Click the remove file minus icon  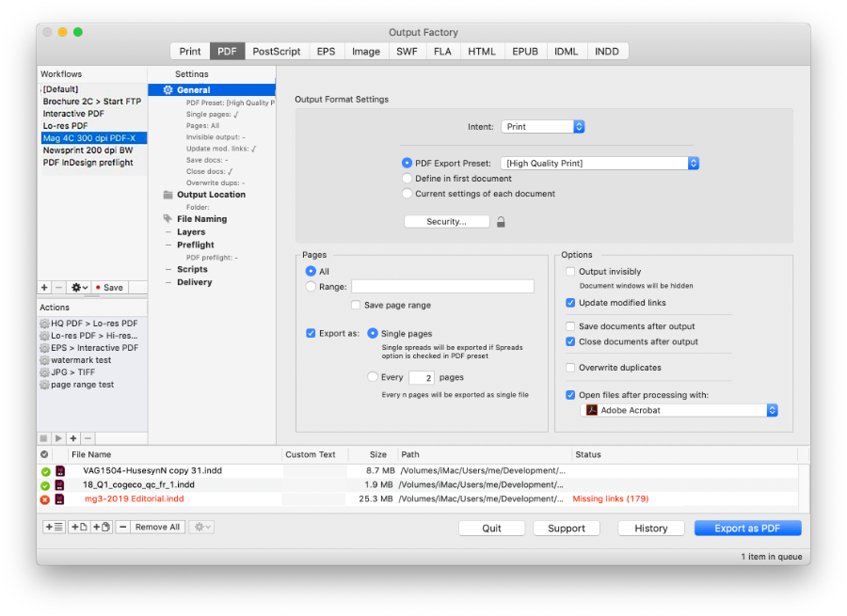click(x=122, y=528)
